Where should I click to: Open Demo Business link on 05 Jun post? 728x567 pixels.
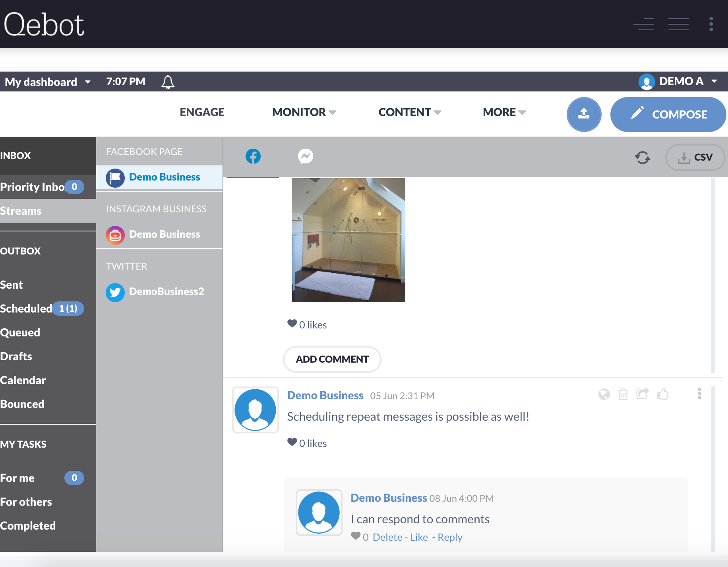325,395
